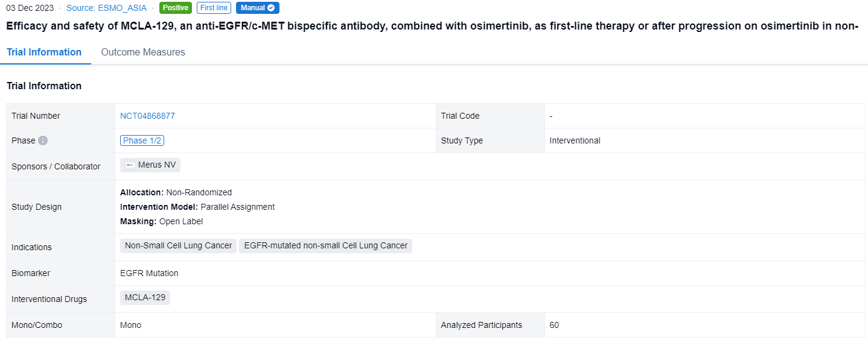Click the Interventional study type value
This screenshot has height=340, width=868.
[x=575, y=140]
